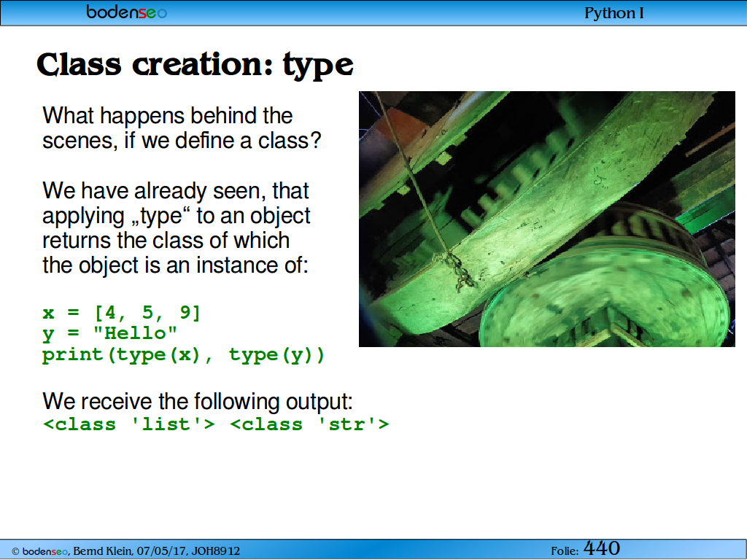Click the code line 'print(type(x), type(y))'
Screen dimensions: 747x560
[x=183, y=355]
